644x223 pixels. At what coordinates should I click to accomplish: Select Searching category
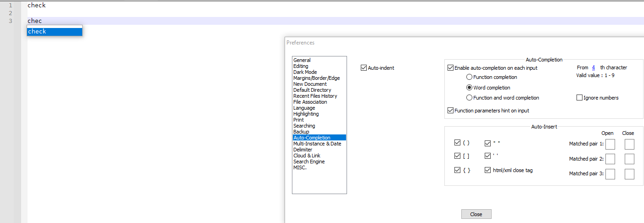pyautogui.click(x=304, y=126)
